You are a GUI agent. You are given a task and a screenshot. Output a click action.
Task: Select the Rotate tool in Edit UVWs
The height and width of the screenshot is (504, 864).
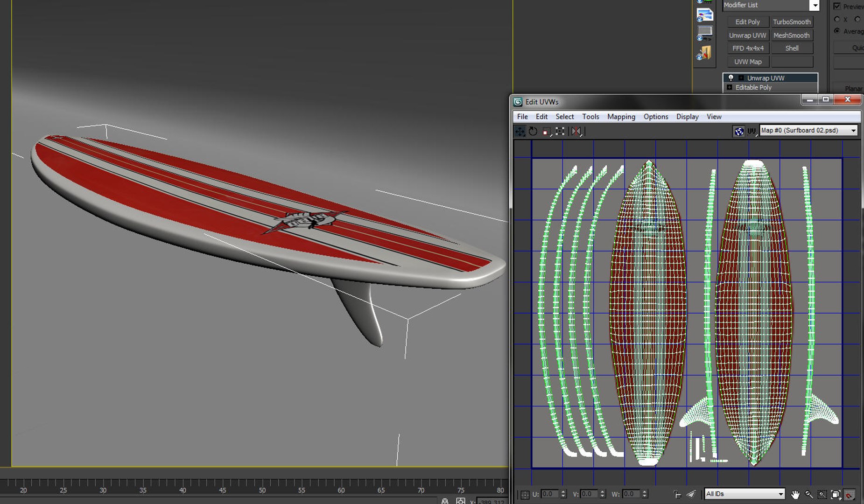pyautogui.click(x=533, y=132)
